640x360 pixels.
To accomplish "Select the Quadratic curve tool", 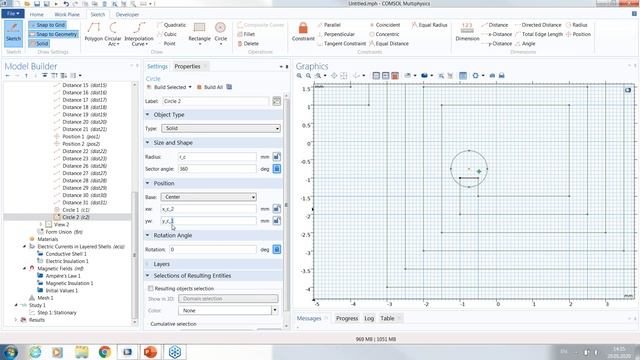I will pyautogui.click(x=171, y=25).
